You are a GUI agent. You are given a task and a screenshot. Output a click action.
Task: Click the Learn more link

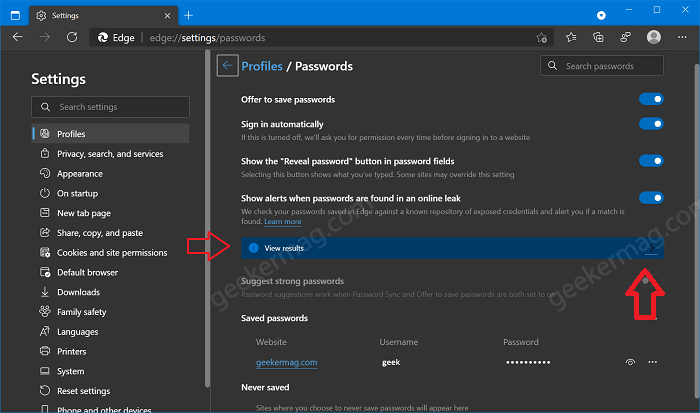point(283,221)
